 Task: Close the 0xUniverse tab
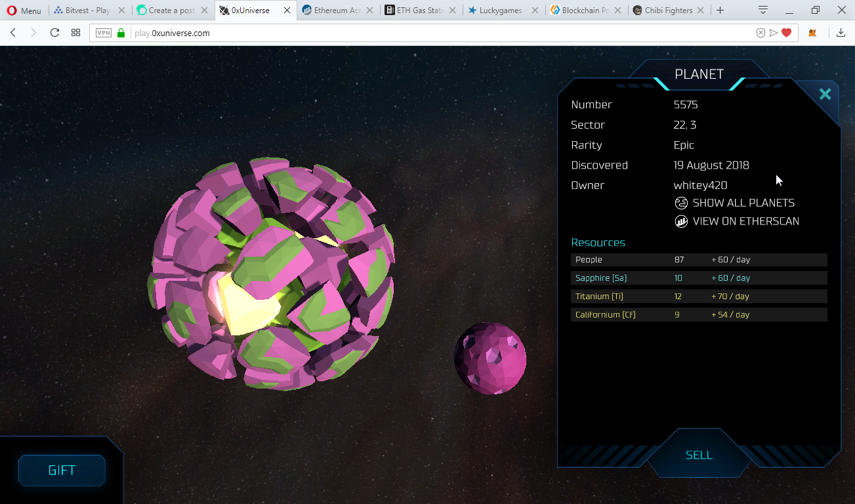coord(287,10)
